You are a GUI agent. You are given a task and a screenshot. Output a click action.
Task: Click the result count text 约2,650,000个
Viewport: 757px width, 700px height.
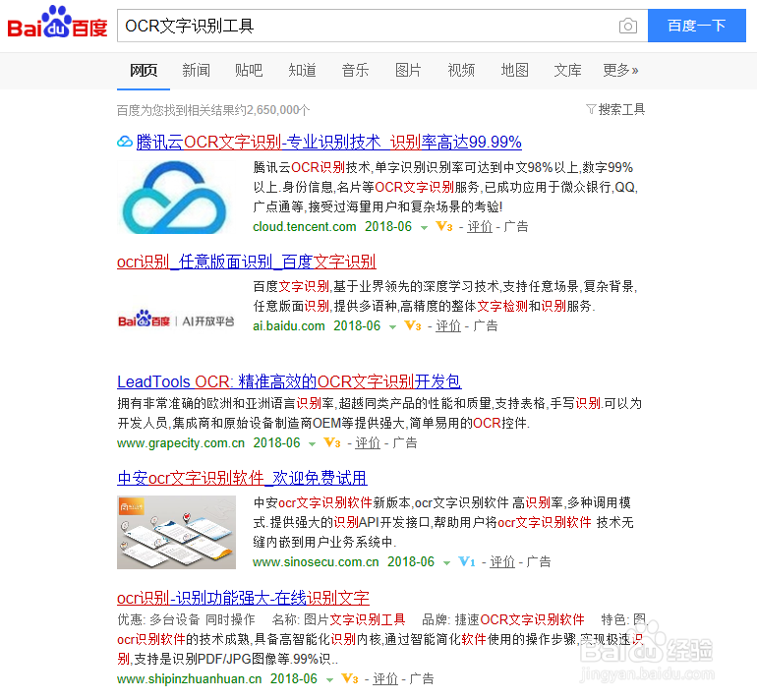click(x=272, y=110)
